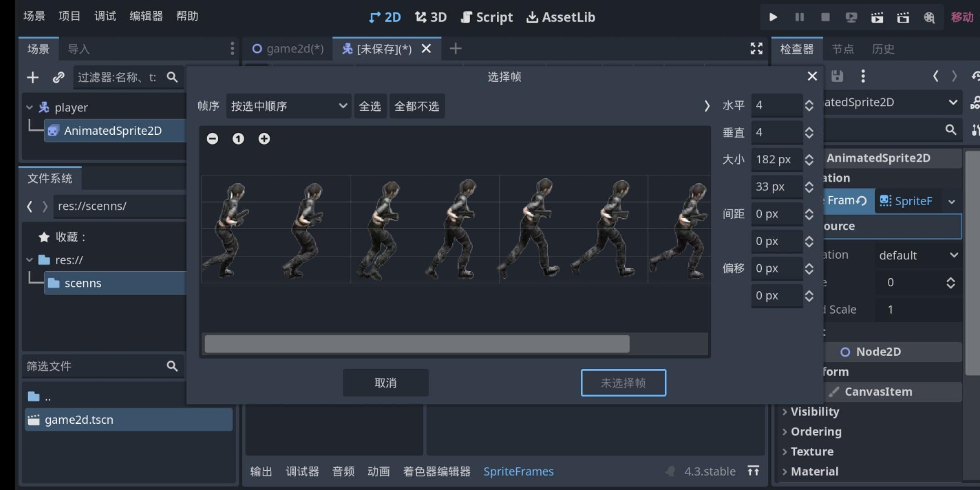980x490 pixels.
Task: Click 未选择帧 confirm button
Action: (x=623, y=383)
